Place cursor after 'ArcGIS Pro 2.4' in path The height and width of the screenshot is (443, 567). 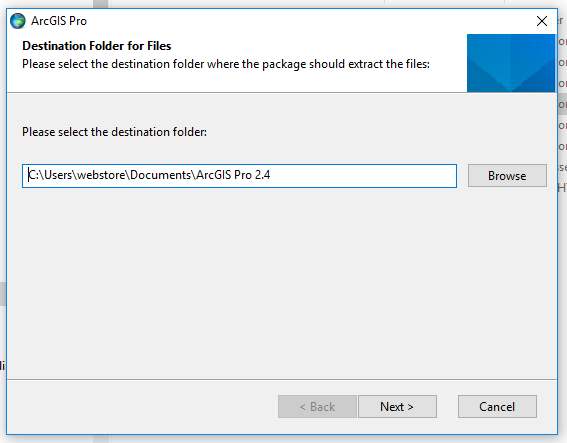pos(271,175)
